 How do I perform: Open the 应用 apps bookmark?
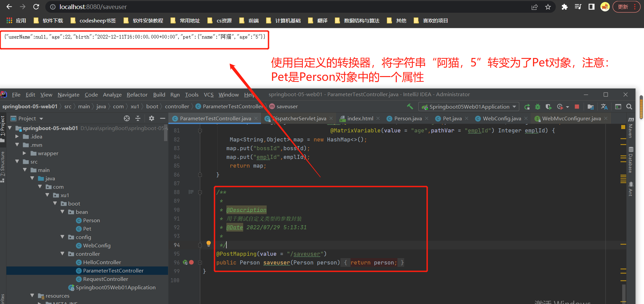click(x=16, y=20)
